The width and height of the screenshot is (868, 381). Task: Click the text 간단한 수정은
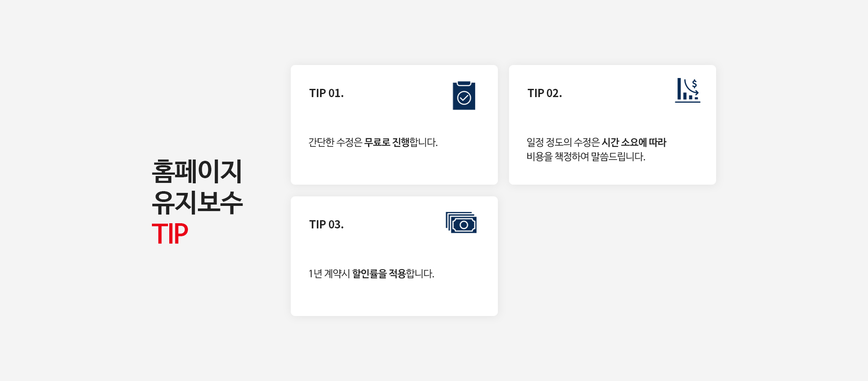tap(335, 142)
